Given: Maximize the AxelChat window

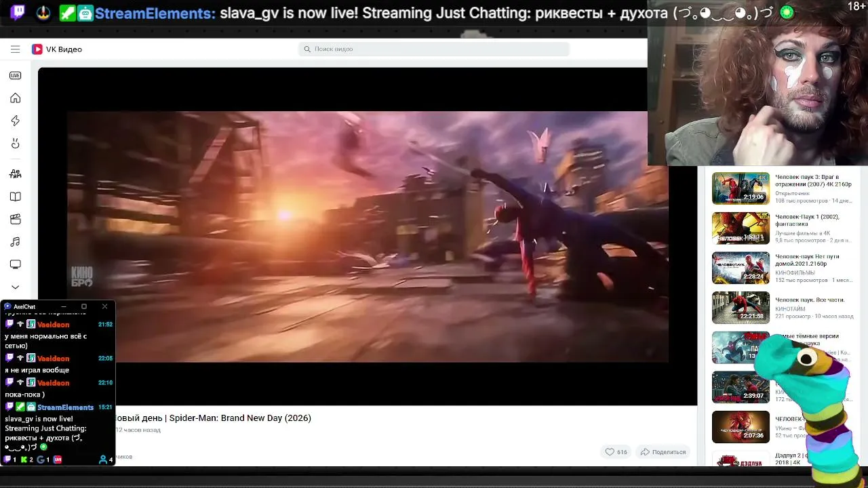Looking at the screenshot, I should click(x=84, y=306).
